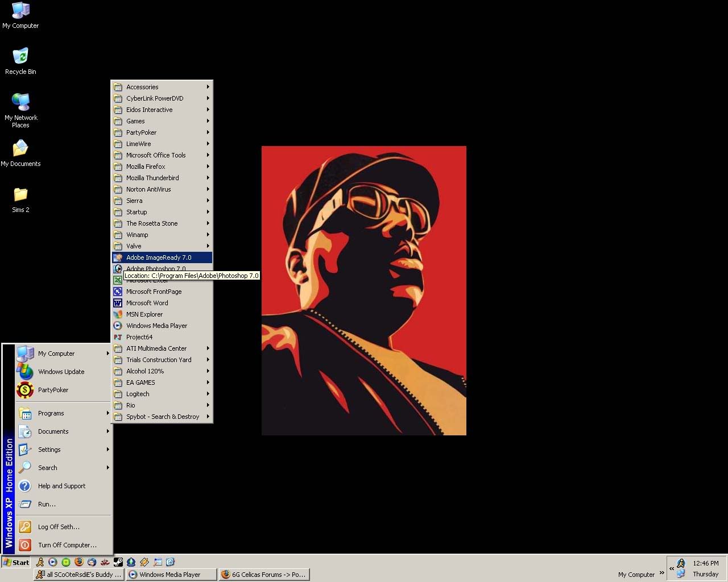Switch to all SCoOteRsdiE's Buddy taskbar button
Screen dimensions: 728x582
78,575
